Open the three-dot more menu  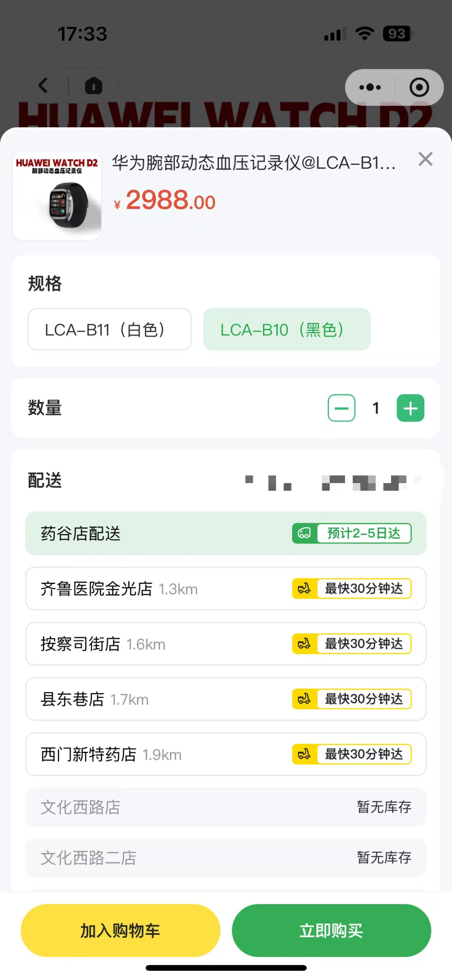(x=370, y=87)
